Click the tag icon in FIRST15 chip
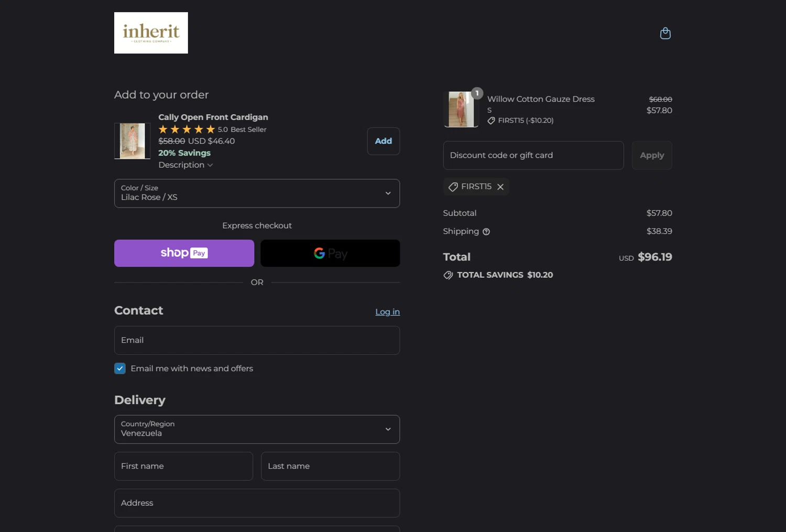 [453, 187]
